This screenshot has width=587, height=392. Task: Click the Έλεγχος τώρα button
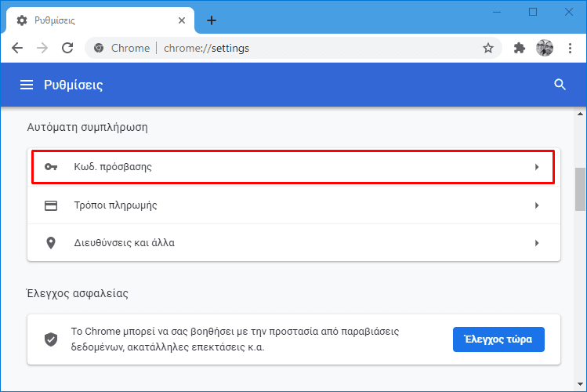pyautogui.click(x=498, y=339)
